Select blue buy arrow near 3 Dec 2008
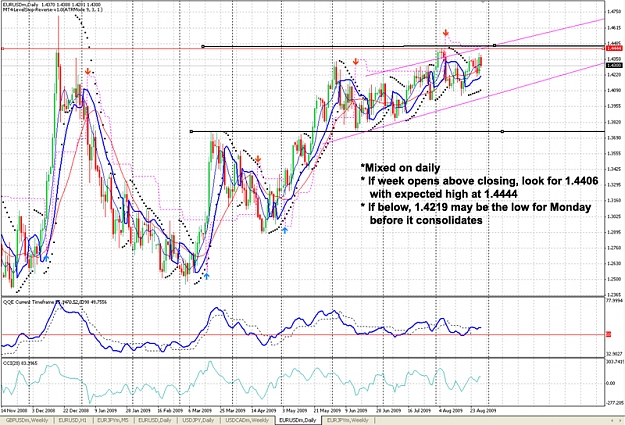Viewport: 625px width, 425px height. [x=46, y=259]
